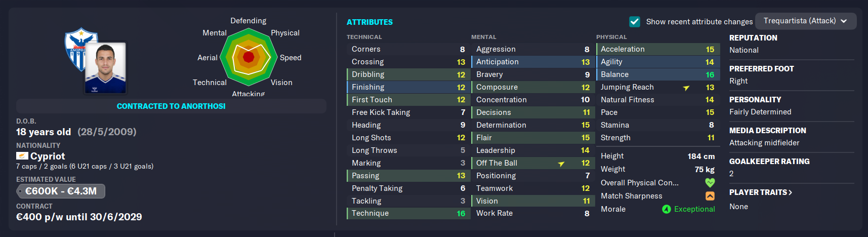Click the green heart physical condition icon

click(x=710, y=183)
